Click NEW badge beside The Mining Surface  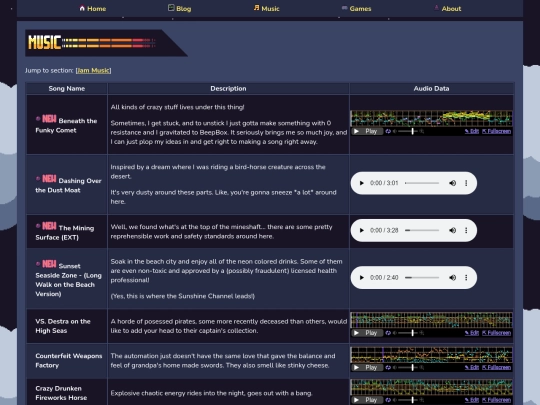[x=49, y=226]
